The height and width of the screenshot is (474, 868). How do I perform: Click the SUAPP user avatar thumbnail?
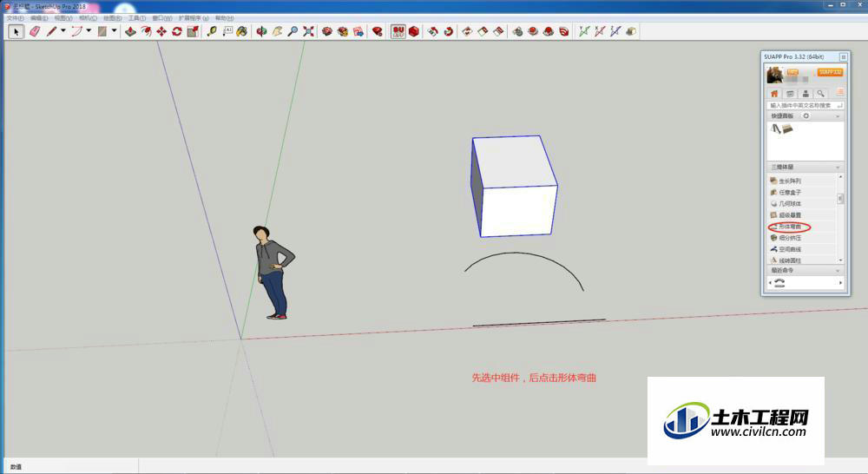tap(774, 74)
